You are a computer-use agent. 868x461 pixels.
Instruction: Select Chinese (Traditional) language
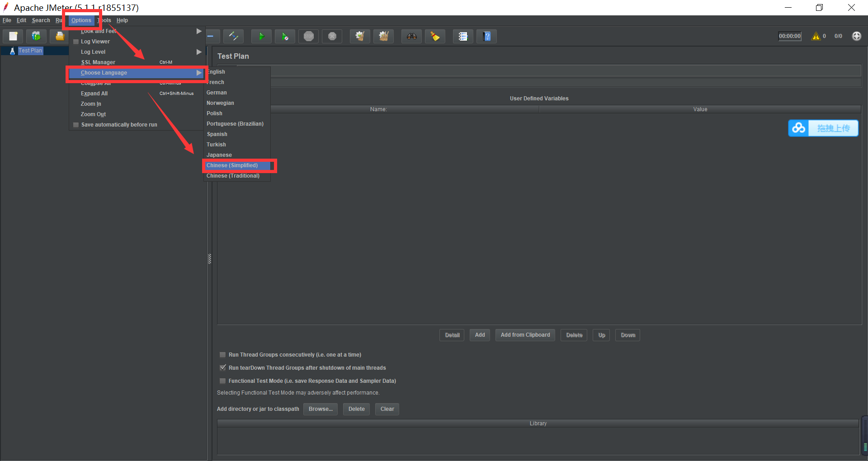[237, 176]
